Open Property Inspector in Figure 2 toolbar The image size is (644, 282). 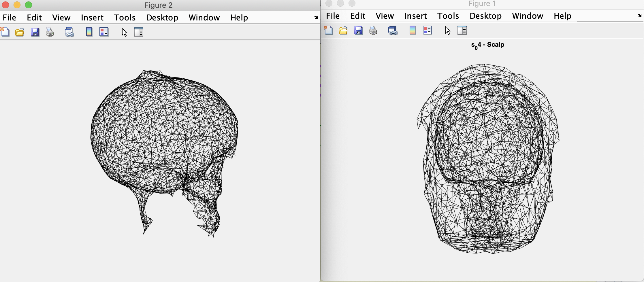(x=139, y=32)
